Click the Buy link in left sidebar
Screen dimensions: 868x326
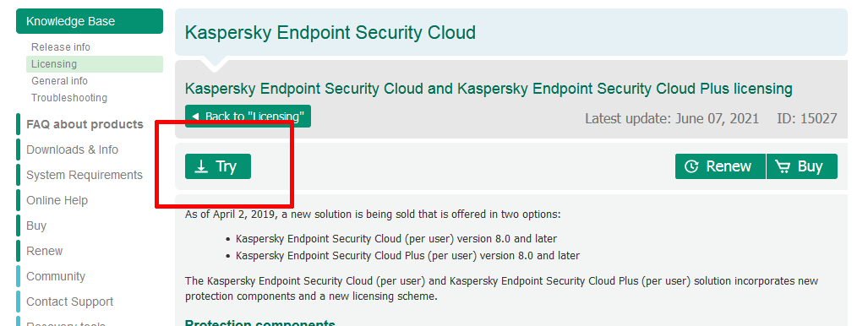pyautogui.click(x=36, y=225)
